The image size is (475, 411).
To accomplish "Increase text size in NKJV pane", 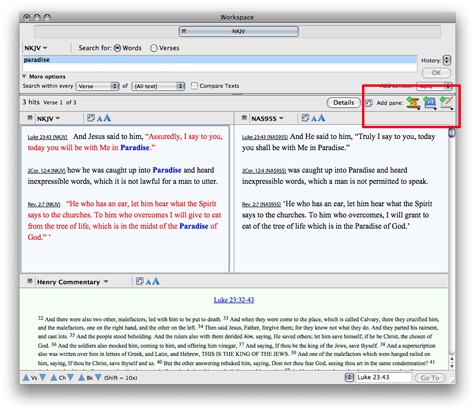I will [107, 118].
